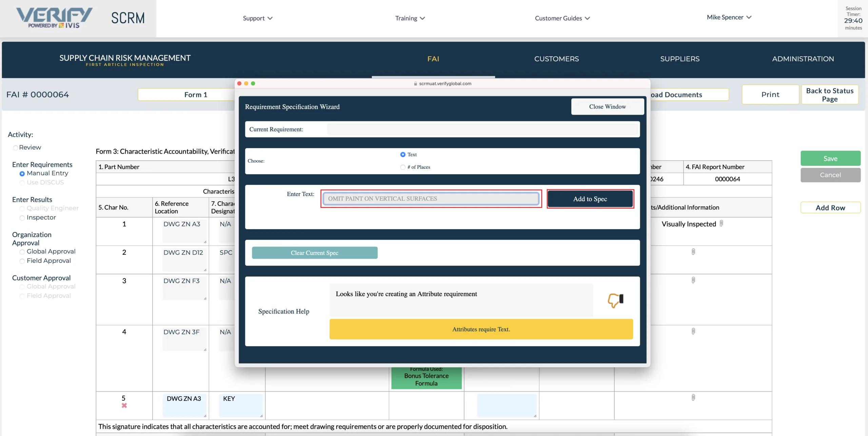868x436 pixels.
Task: Click the Print button
Action: pyautogui.click(x=770, y=95)
